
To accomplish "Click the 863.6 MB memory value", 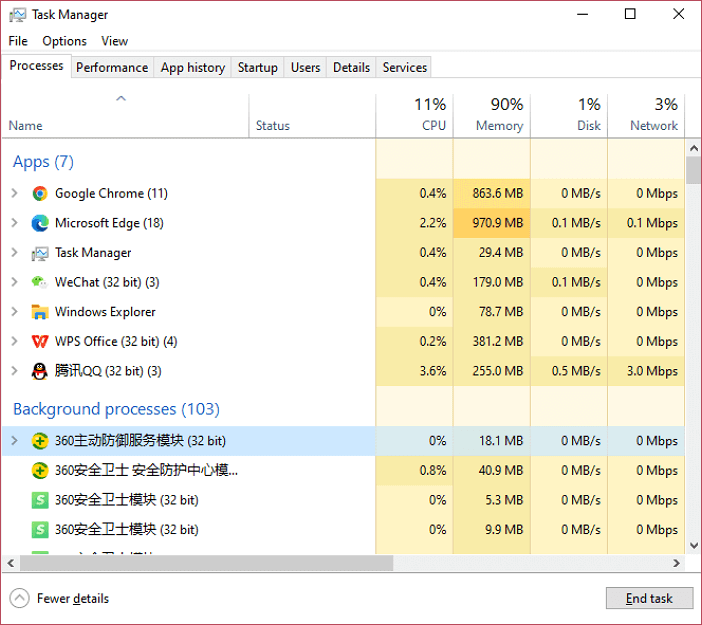I will pyautogui.click(x=497, y=193).
